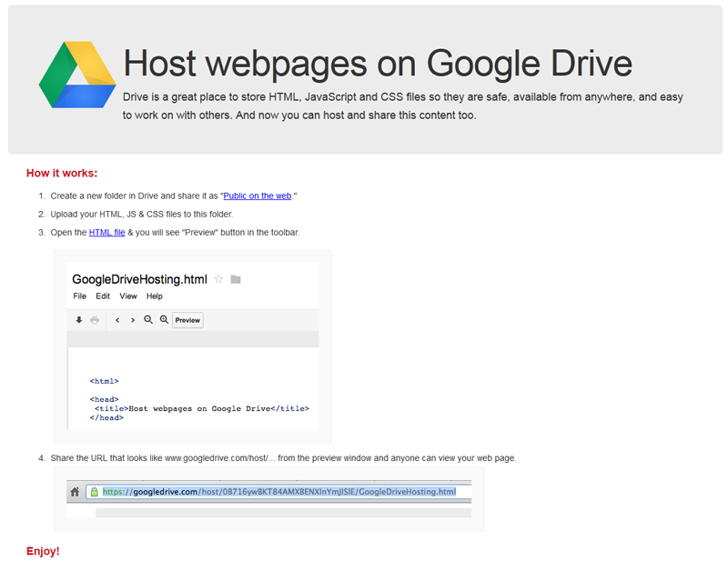The width and height of the screenshot is (728, 561).
Task: Click the browser home icon
Action: (75, 492)
